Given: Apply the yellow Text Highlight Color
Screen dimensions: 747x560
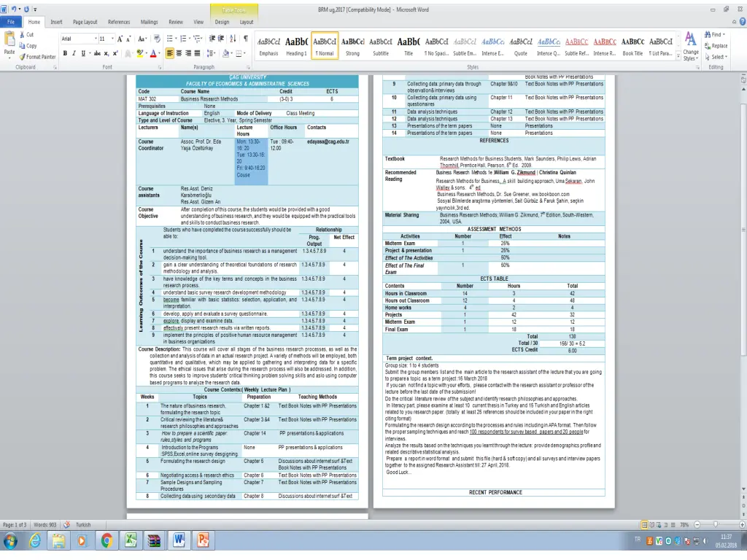Looking at the screenshot, I should 139,53.
